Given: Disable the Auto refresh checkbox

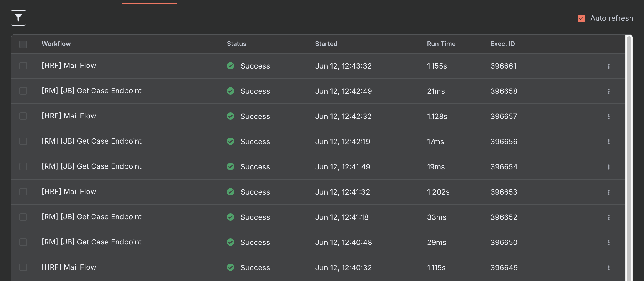Looking at the screenshot, I should click(581, 18).
